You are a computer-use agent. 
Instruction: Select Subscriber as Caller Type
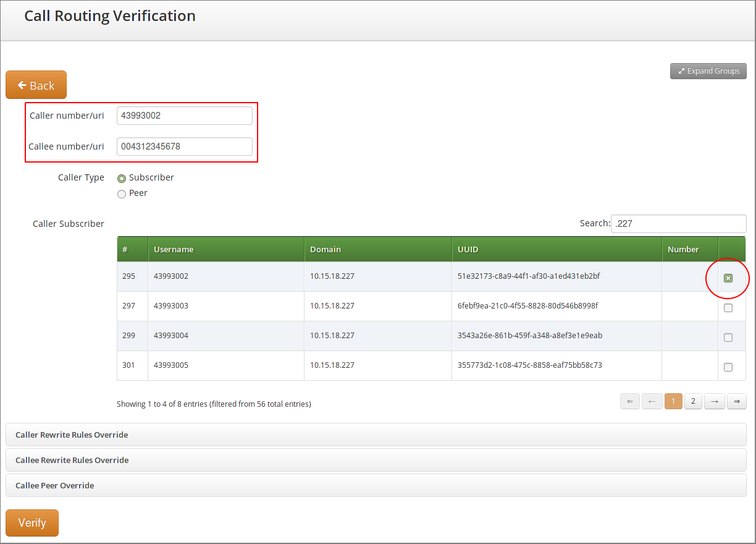122,178
